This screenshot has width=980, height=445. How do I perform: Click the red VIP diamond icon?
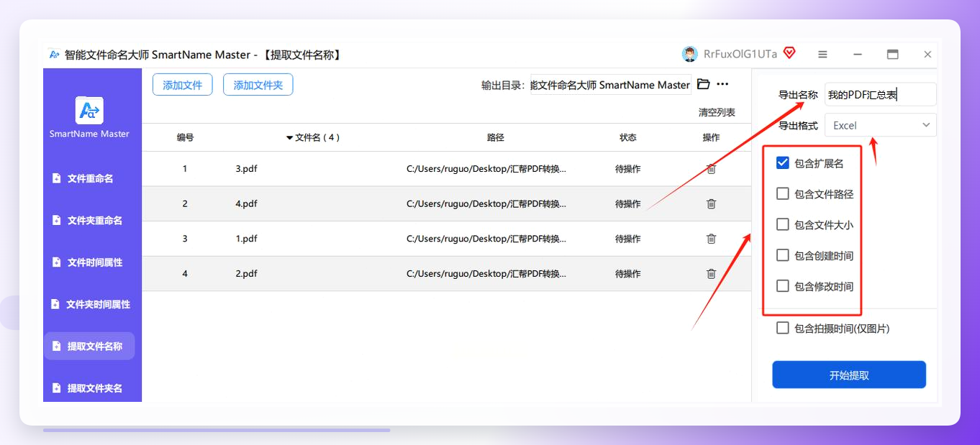click(789, 52)
